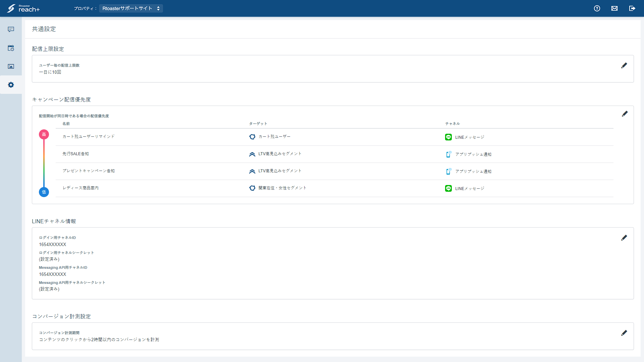
Task: Click the 高 priority marker circle
Action: [x=44, y=134]
